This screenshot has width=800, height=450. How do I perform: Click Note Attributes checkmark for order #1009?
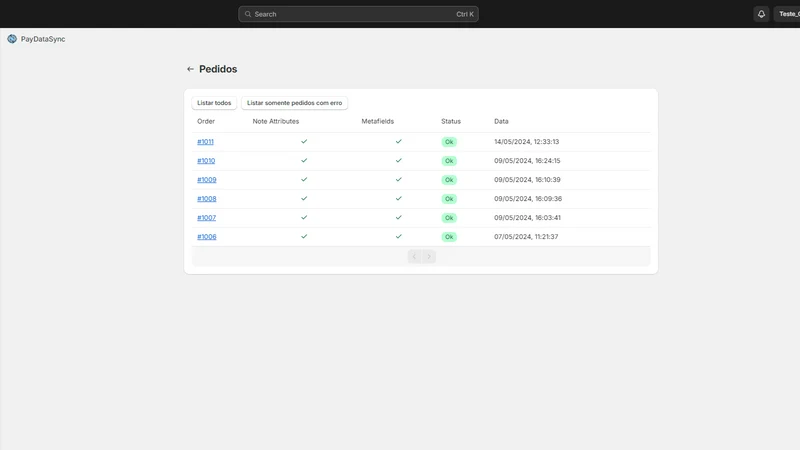304,179
